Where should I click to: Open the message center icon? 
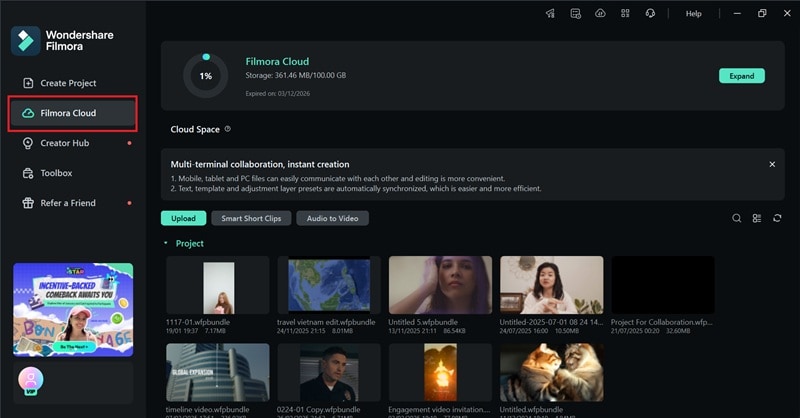coord(576,14)
